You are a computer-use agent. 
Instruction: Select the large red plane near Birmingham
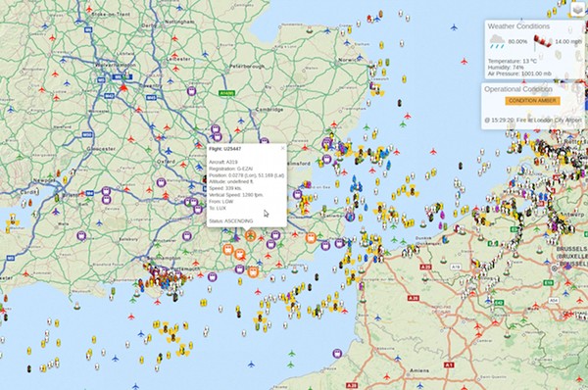click(123, 88)
